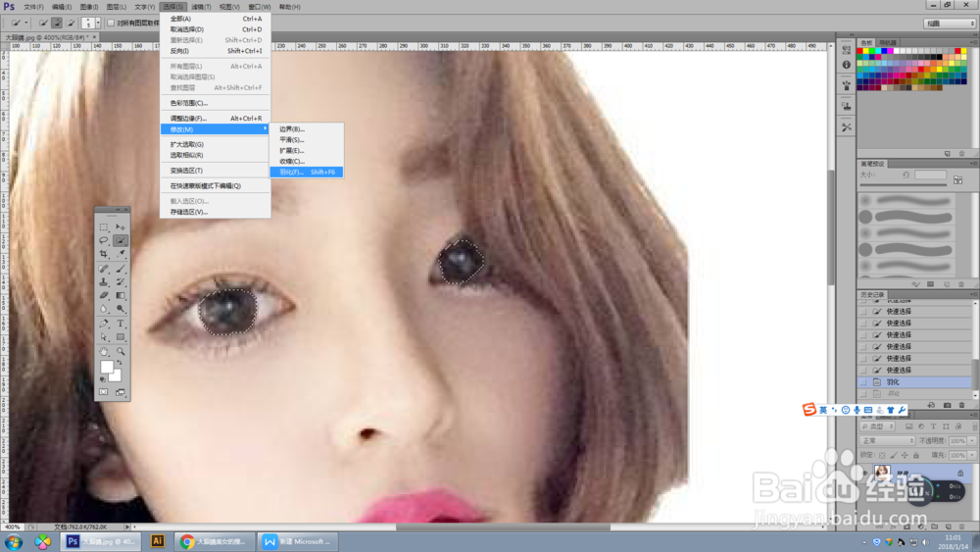Image resolution: width=980 pixels, height=552 pixels.
Task: Click the Windows Start button
Action: click(14, 541)
